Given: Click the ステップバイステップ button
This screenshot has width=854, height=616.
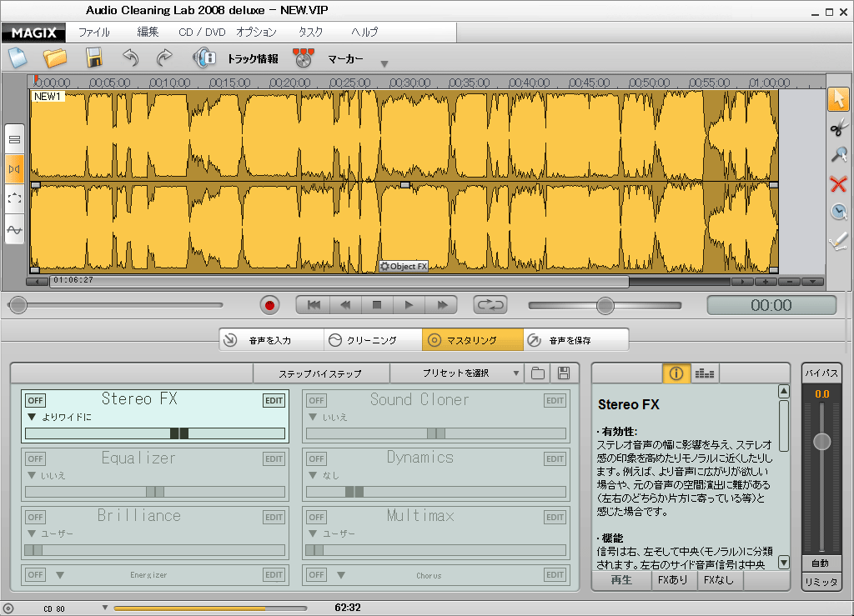Looking at the screenshot, I should 321,373.
